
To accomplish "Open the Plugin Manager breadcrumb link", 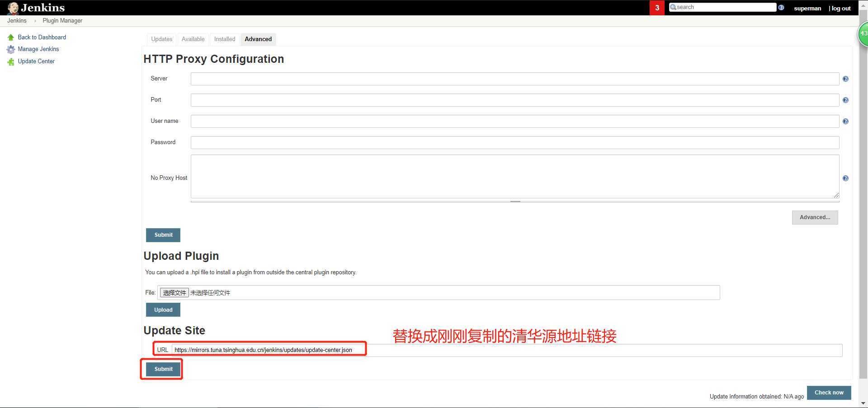I will [x=62, y=21].
